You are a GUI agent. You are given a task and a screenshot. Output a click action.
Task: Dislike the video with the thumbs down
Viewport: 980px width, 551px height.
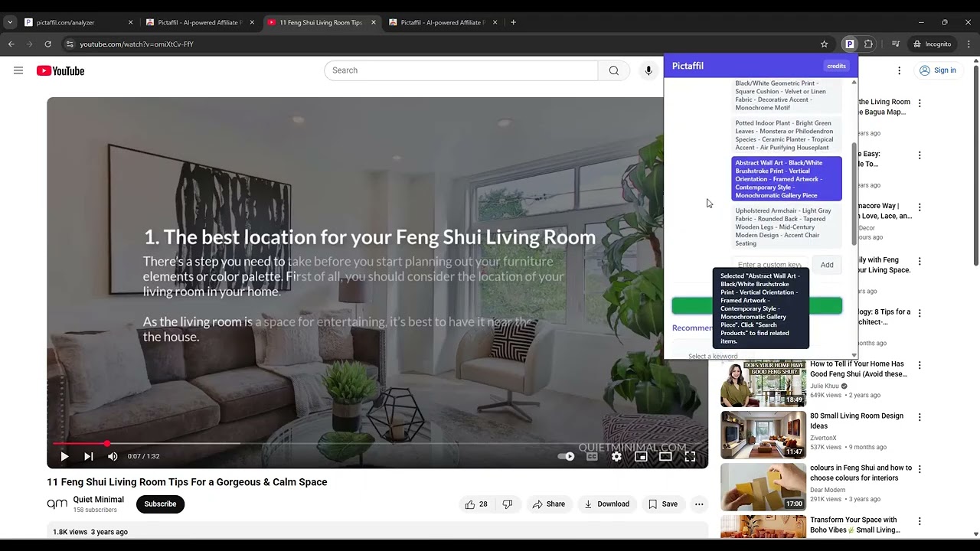coord(507,504)
